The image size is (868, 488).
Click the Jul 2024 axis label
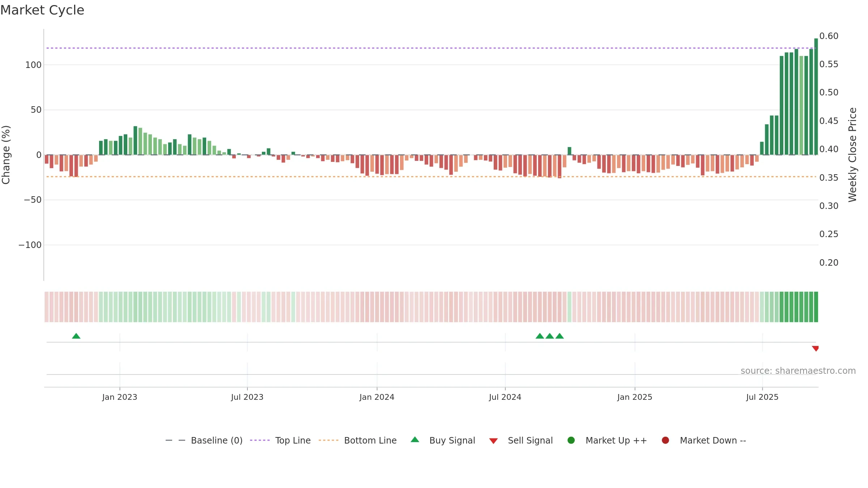pyautogui.click(x=505, y=397)
